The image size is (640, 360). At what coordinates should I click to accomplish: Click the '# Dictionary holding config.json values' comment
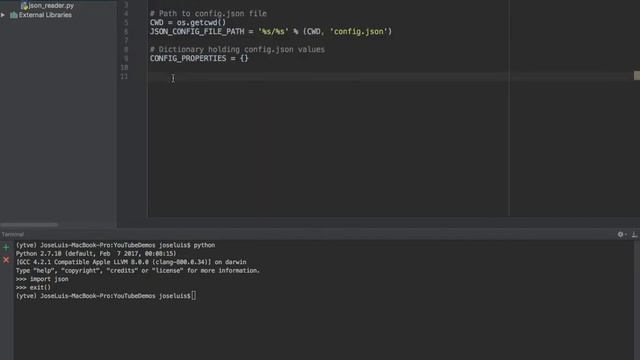pyautogui.click(x=237, y=49)
